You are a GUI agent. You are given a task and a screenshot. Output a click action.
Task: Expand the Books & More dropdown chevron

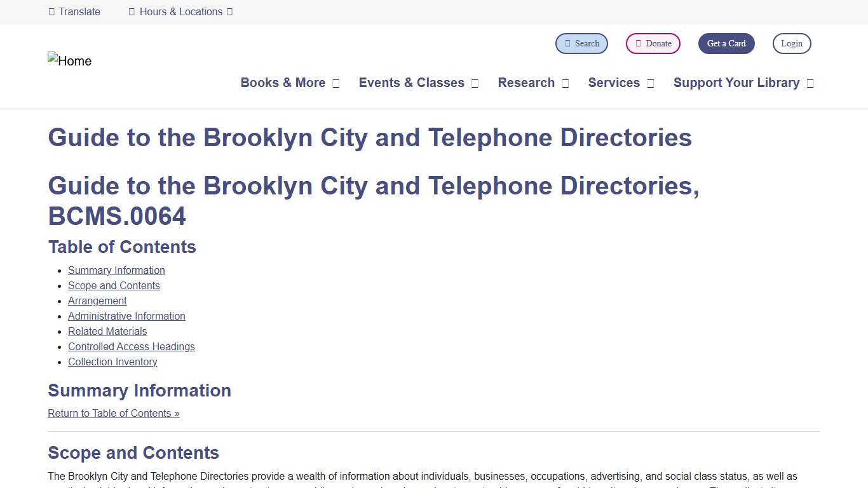point(336,83)
